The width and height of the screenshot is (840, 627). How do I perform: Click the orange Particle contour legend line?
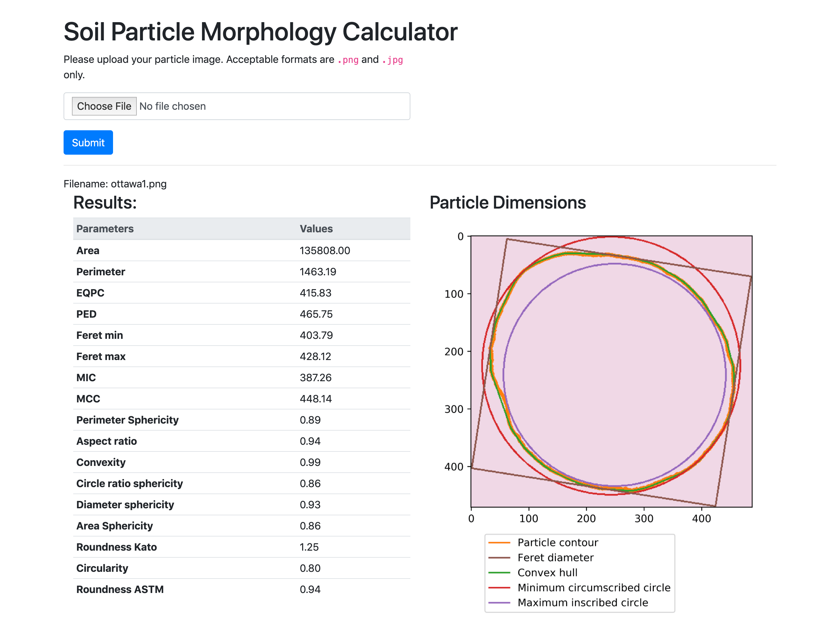(499, 543)
